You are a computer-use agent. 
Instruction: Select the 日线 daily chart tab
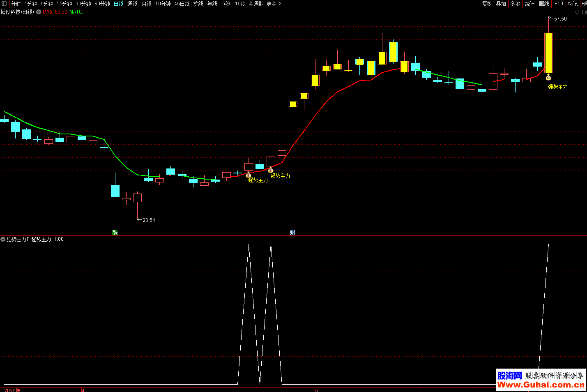(x=119, y=4)
